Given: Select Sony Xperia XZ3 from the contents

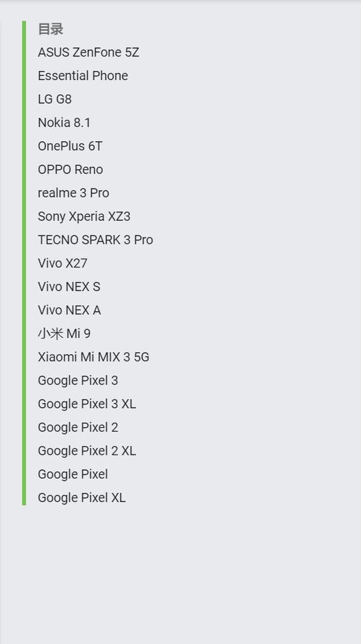Looking at the screenshot, I should [84, 216].
